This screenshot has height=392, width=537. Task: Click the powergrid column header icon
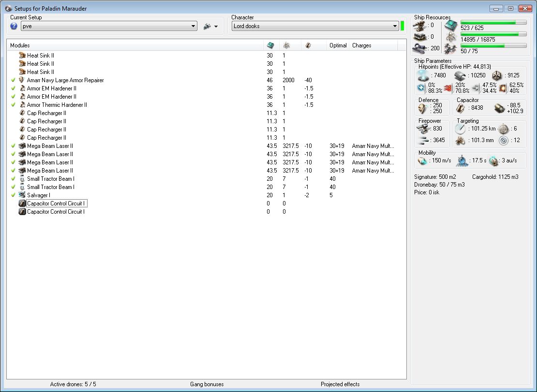click(x=287, y=45)
